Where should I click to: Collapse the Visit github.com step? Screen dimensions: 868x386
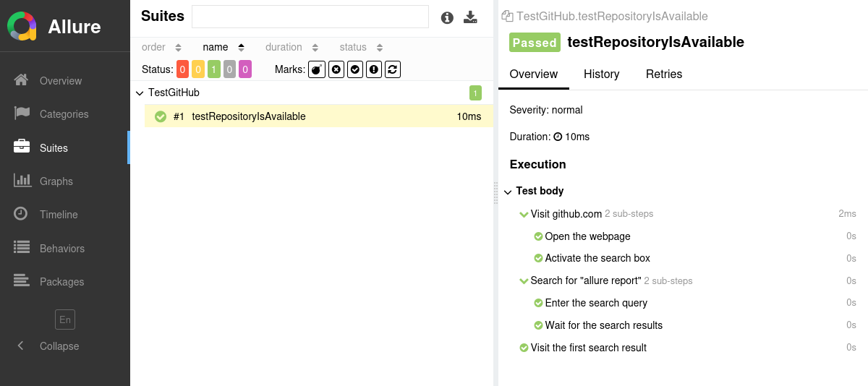[x=524, y=214]
